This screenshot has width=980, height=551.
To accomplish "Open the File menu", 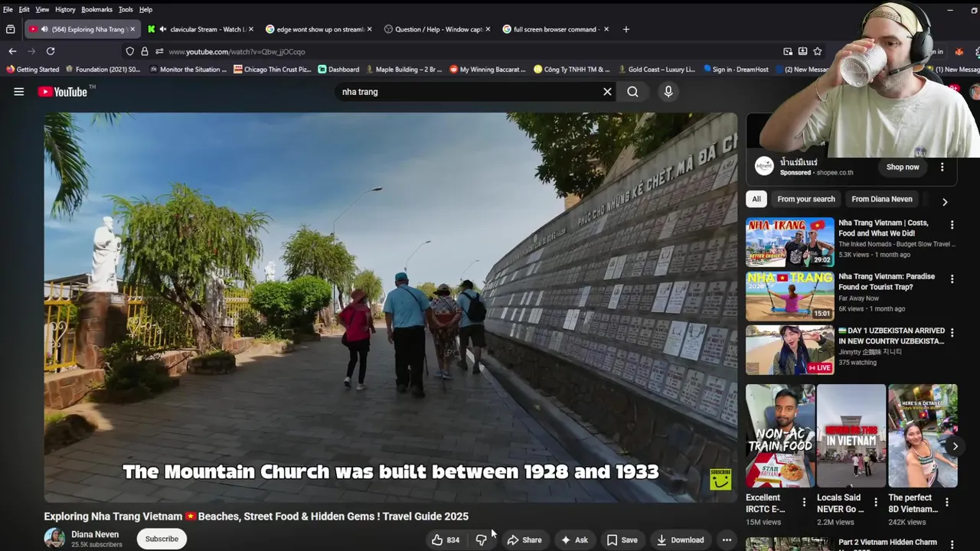I will pos(8,9).
